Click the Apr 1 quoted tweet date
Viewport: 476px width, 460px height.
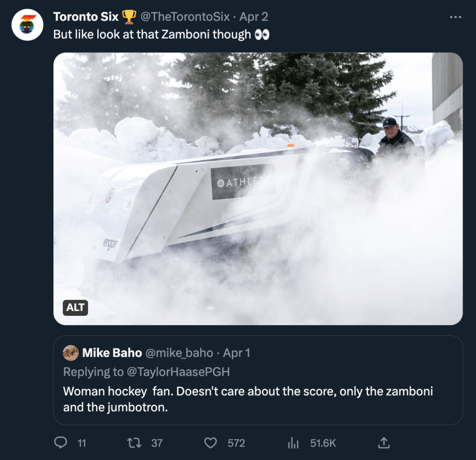[236, 353]
